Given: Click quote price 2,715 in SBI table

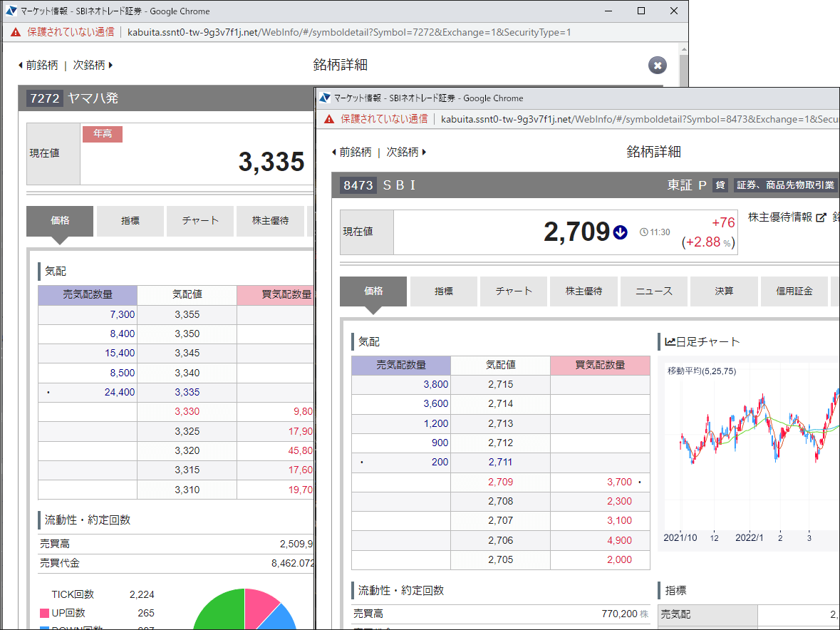Looking at the screenshot, I should pyautogui.click(x=500, y=385).
